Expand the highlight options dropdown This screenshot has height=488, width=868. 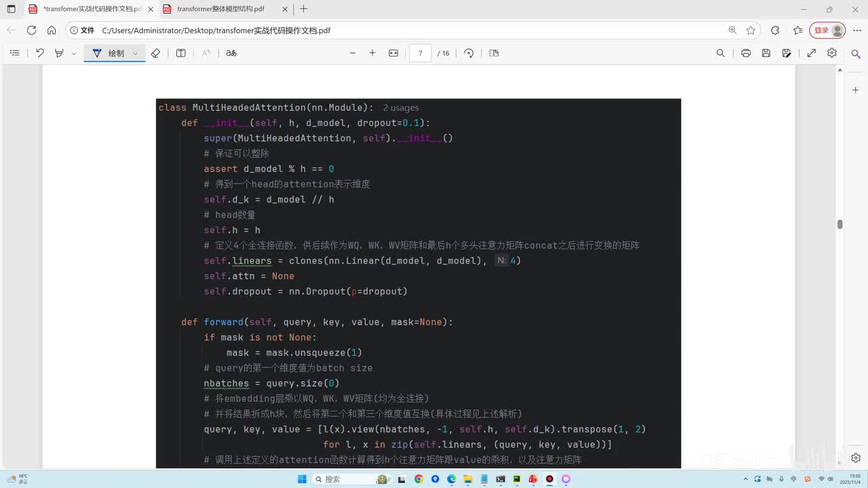[x=74, y=53]
